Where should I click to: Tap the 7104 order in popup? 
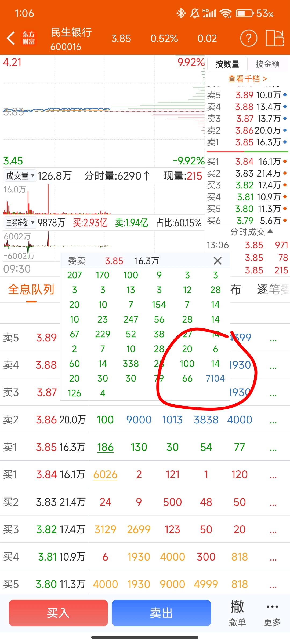click(215, 378)
